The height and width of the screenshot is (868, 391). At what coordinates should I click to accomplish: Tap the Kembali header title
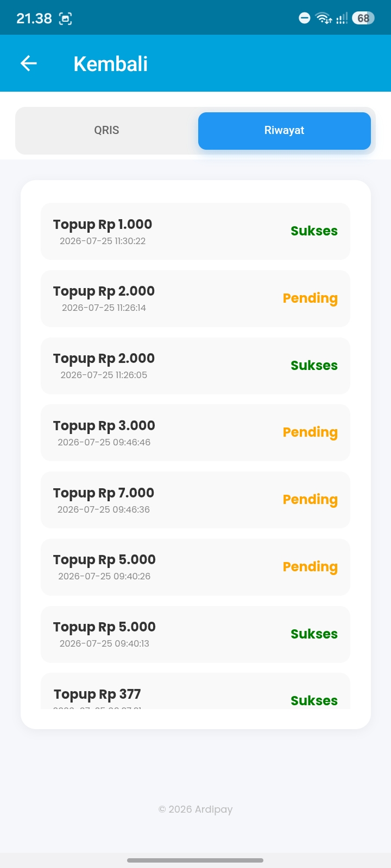pos(111,64)
